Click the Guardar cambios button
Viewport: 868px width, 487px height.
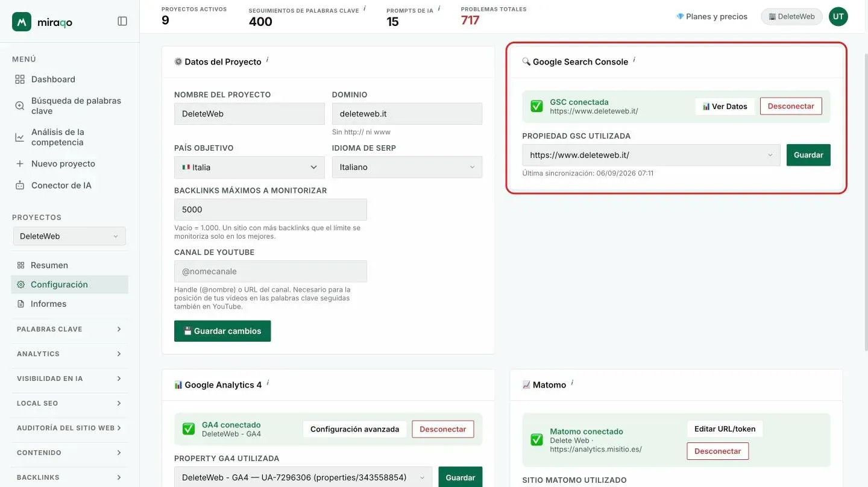222,331
